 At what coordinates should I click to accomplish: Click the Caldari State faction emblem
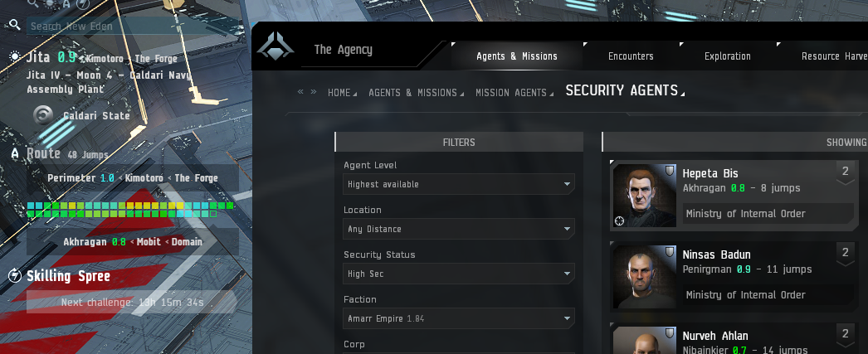tap(43, 115)
